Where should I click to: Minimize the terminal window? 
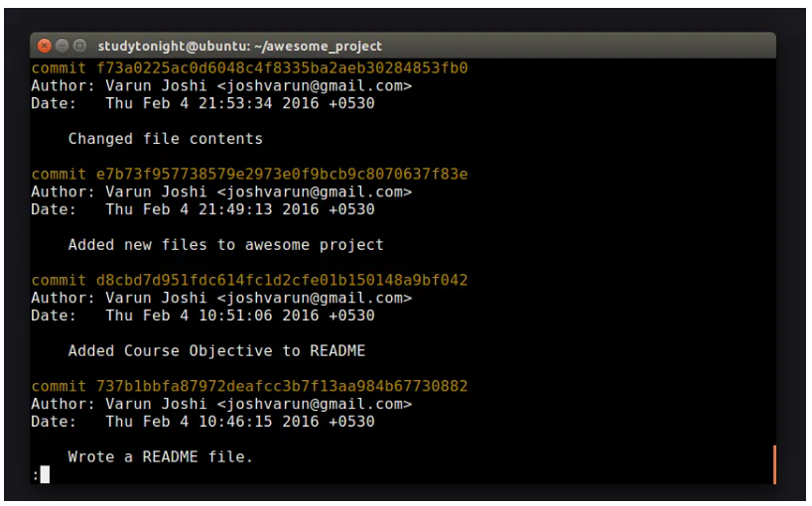tap(62, 46)
